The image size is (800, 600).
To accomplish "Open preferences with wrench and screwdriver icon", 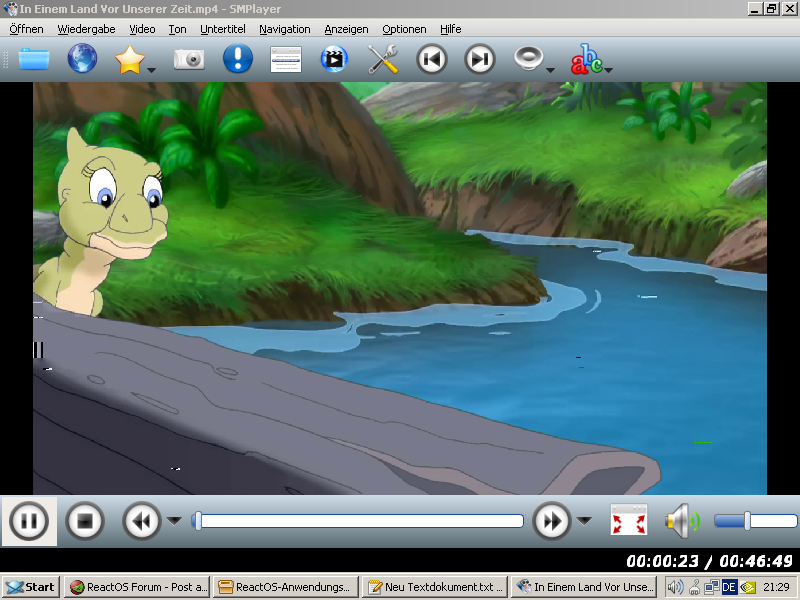I will 383,59.
